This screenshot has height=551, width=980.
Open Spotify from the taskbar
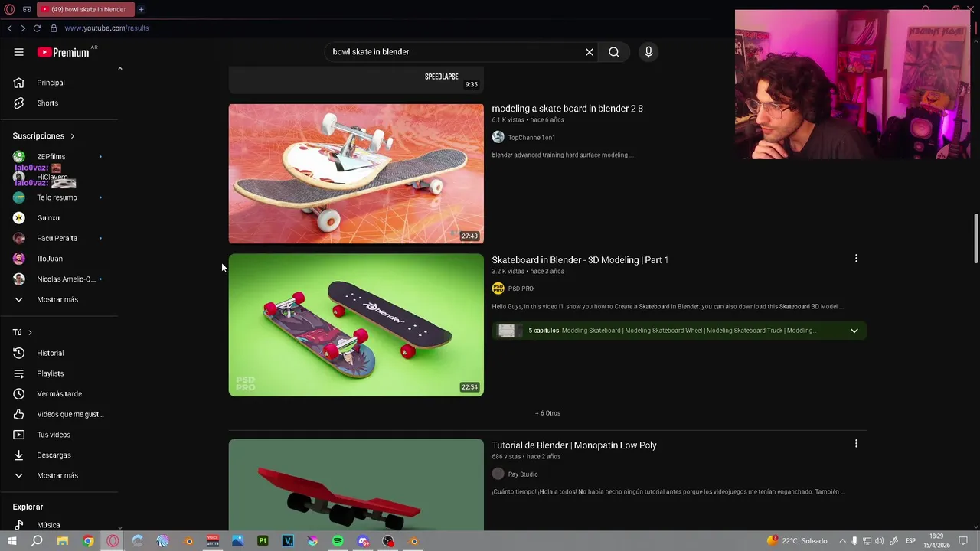click(338, 541)
